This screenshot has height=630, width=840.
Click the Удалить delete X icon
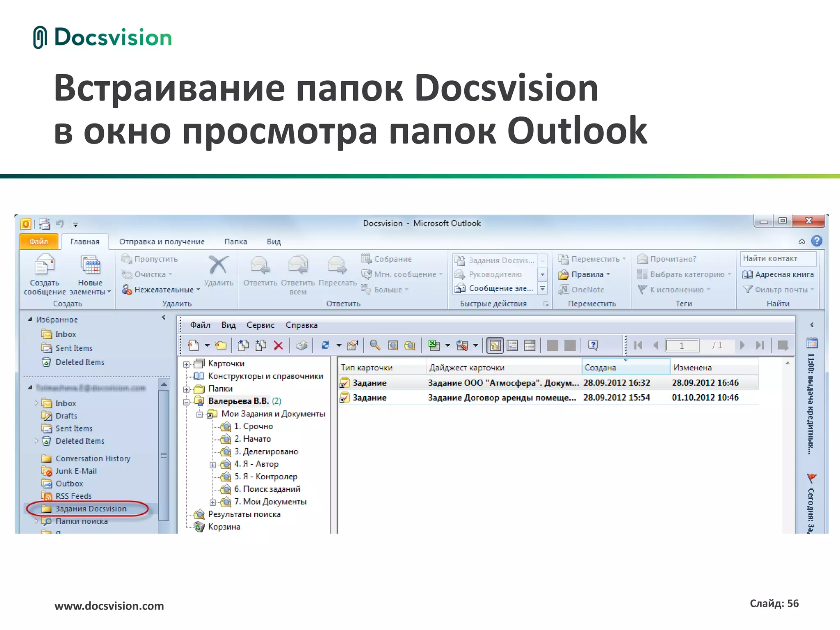pyautogui.click(x=218, y=265)
